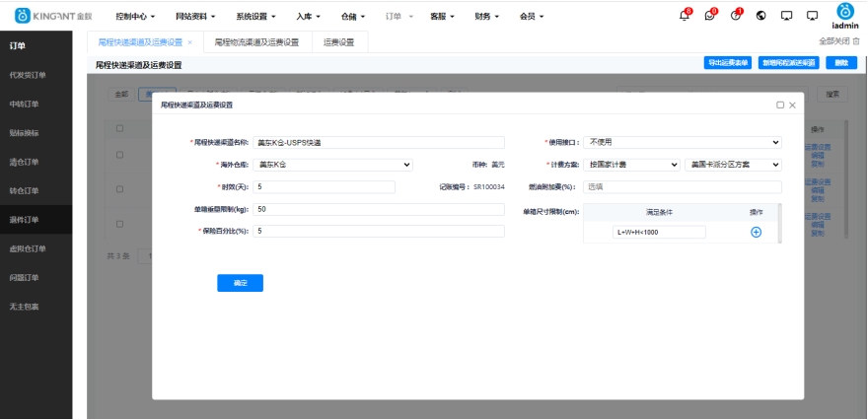Click the 确定 confirm button

pos(241,283)
